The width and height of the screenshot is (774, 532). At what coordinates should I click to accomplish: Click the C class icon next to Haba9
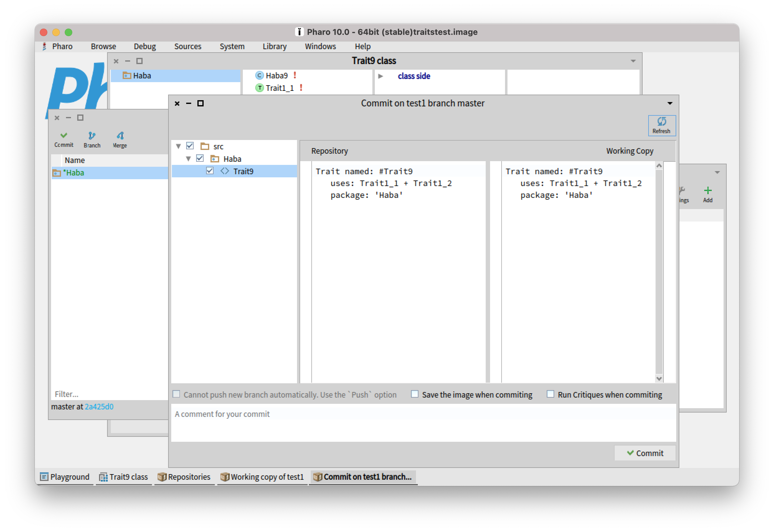tap(260, 75)
